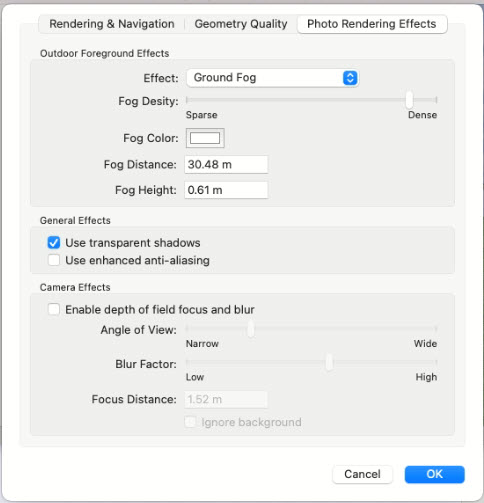Confirm settings with the OK button

pyautogui.click(x=434, y=474)
